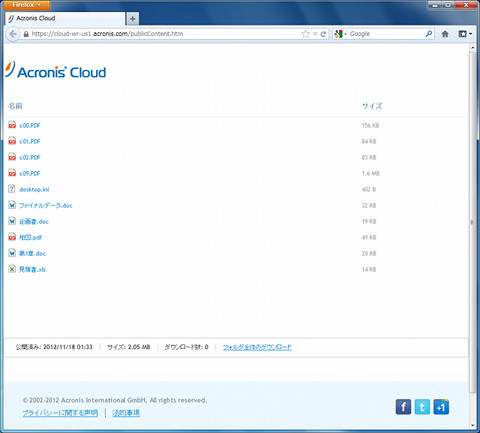Click the Google +1 icon
Viewport: 480px width, 433px height.
pyautogui.click(x=441, y=407)
